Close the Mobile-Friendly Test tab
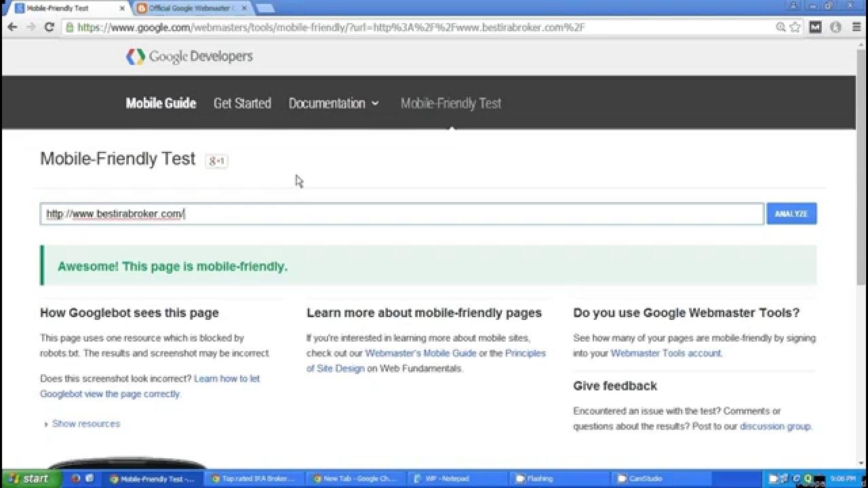 121,8
